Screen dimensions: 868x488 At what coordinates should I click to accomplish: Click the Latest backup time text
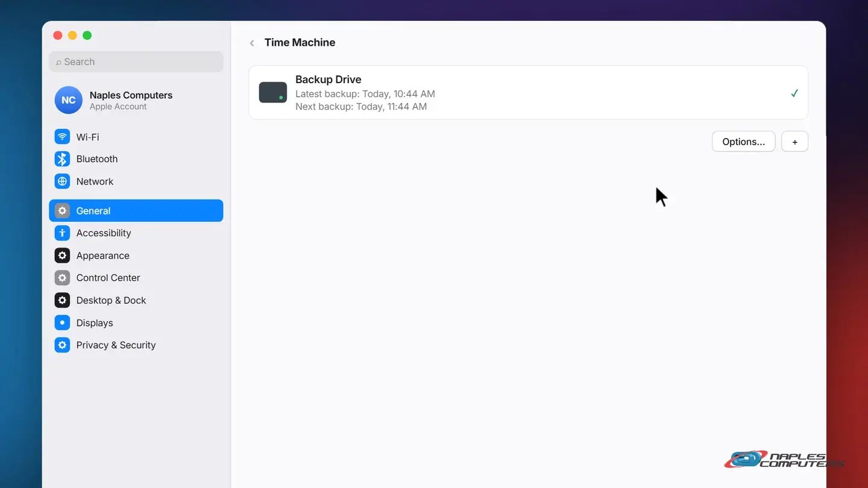[365, 94]
